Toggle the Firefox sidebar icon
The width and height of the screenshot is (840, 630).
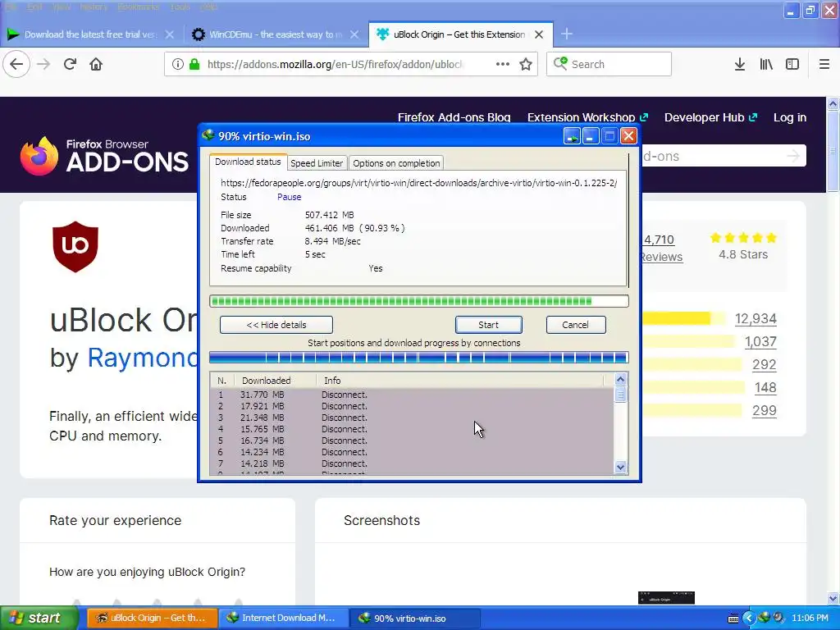(792, 64)
